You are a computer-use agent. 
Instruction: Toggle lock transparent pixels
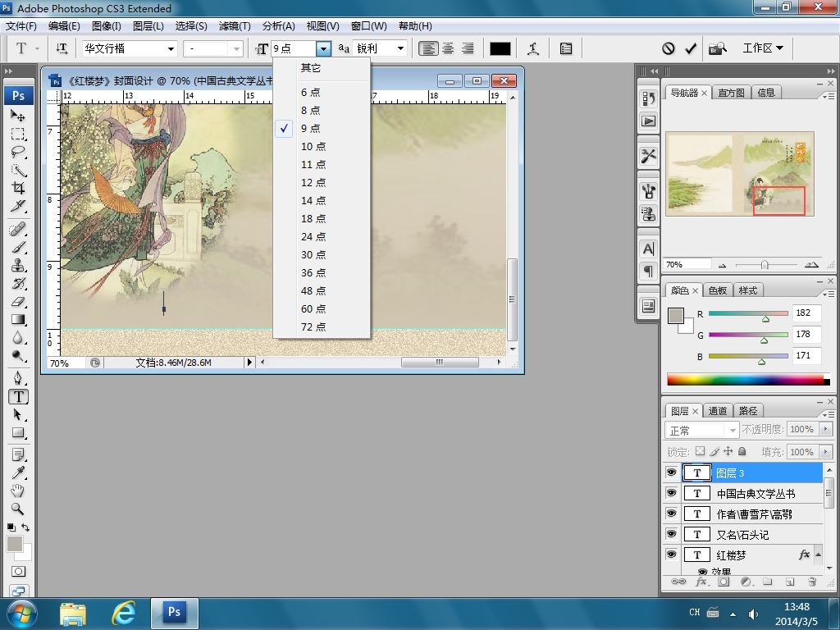point(701,451)
